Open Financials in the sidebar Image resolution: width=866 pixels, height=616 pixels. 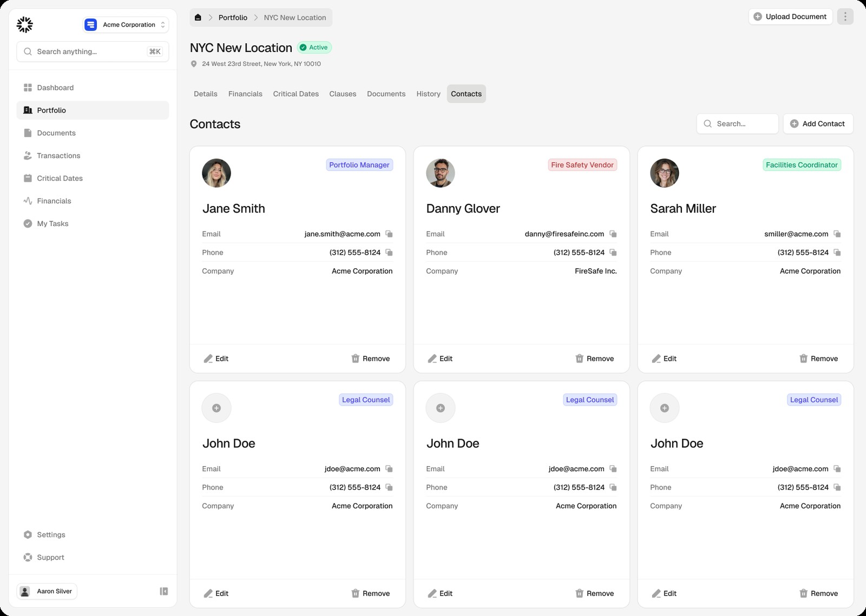93,201
